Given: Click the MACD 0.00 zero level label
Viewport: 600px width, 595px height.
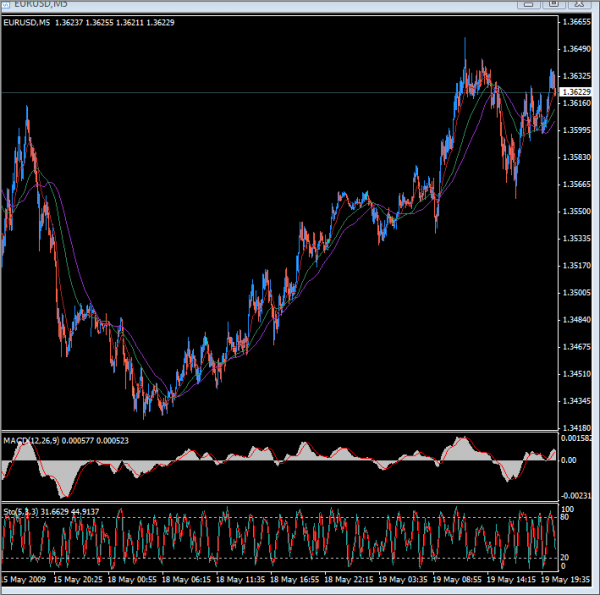Looking at the screenshot, I should (571, 461).
